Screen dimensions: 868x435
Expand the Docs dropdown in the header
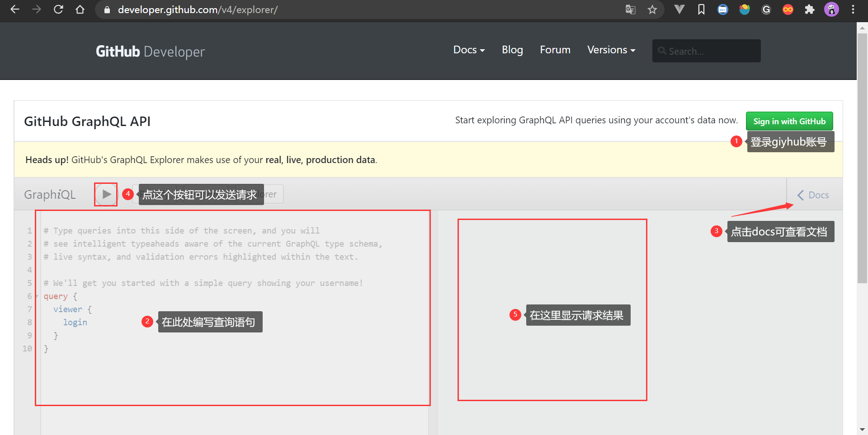click(x=469, y=50)
